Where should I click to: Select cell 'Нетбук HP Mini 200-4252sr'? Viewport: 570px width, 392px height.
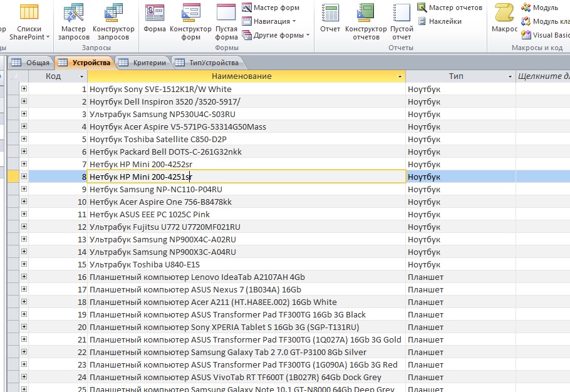[246, 164]
